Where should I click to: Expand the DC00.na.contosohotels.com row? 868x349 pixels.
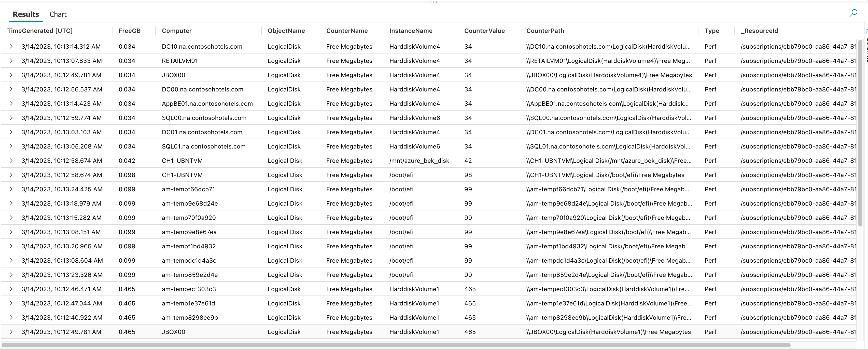click(11, 89)
